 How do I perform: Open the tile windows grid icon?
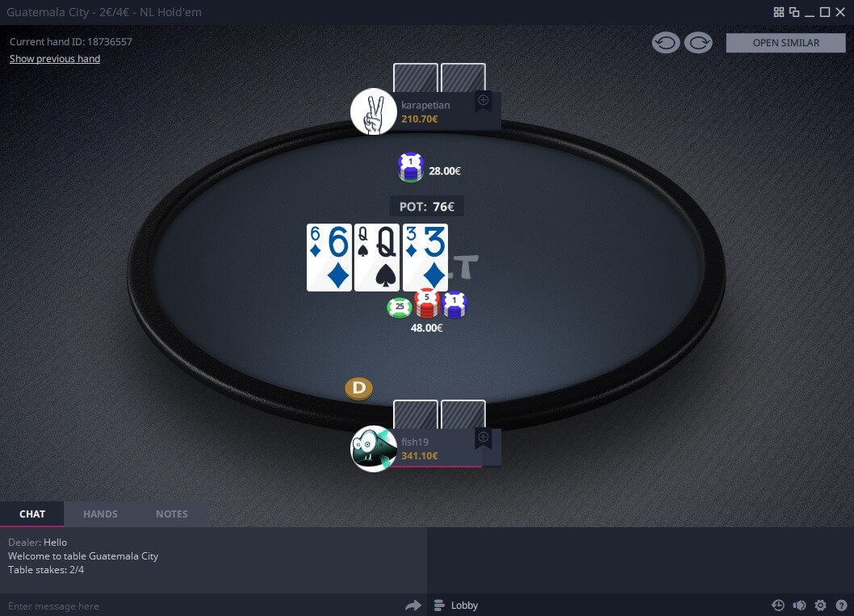[779, 12]
